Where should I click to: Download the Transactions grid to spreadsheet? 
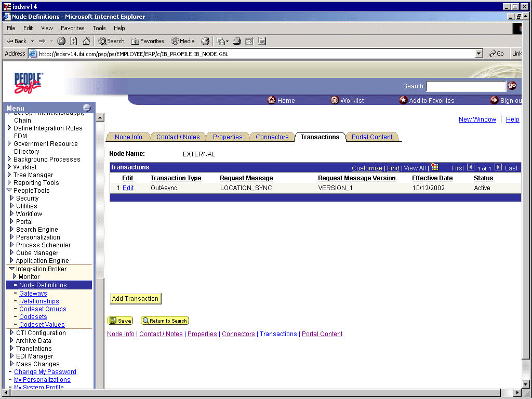[434, 168]
